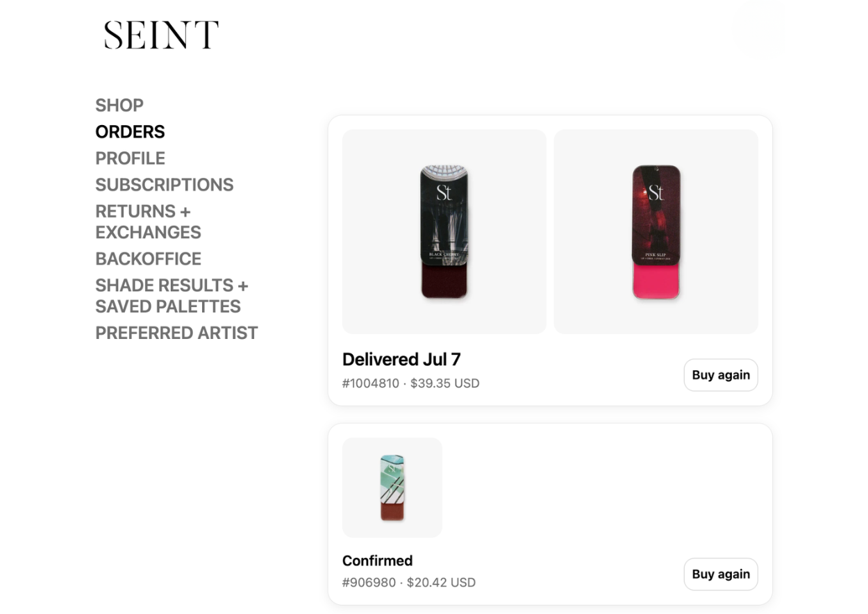Click the dark red Black Cherry swatch

point(444,281)
